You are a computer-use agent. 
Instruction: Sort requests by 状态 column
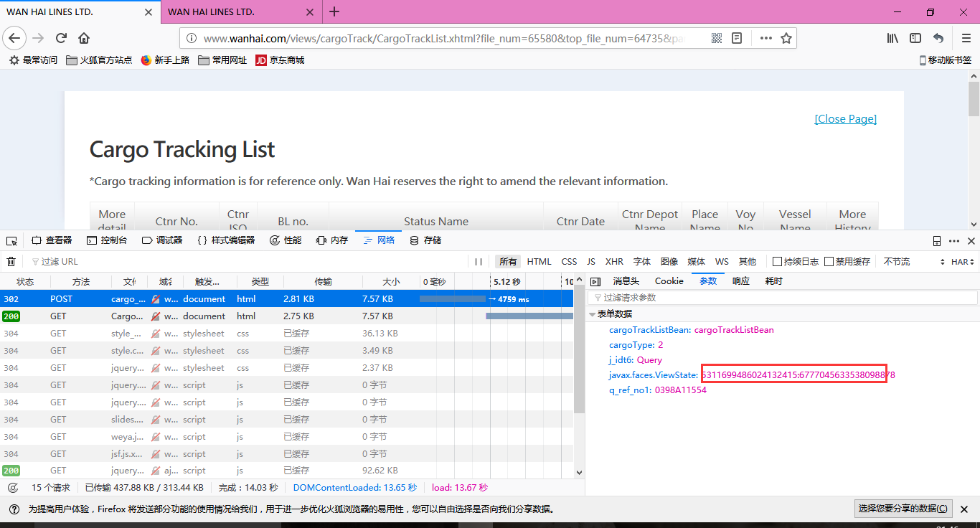(25, 282)
